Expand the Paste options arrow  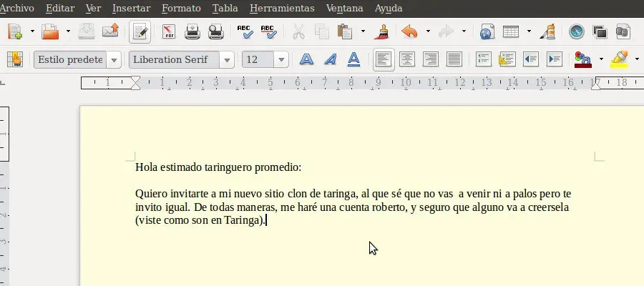point(363,31)
